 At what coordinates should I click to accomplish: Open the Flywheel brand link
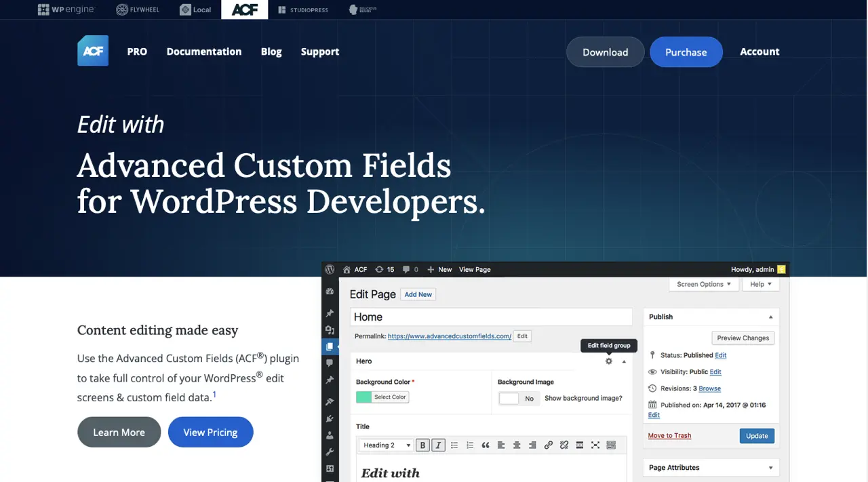point(139,9)
